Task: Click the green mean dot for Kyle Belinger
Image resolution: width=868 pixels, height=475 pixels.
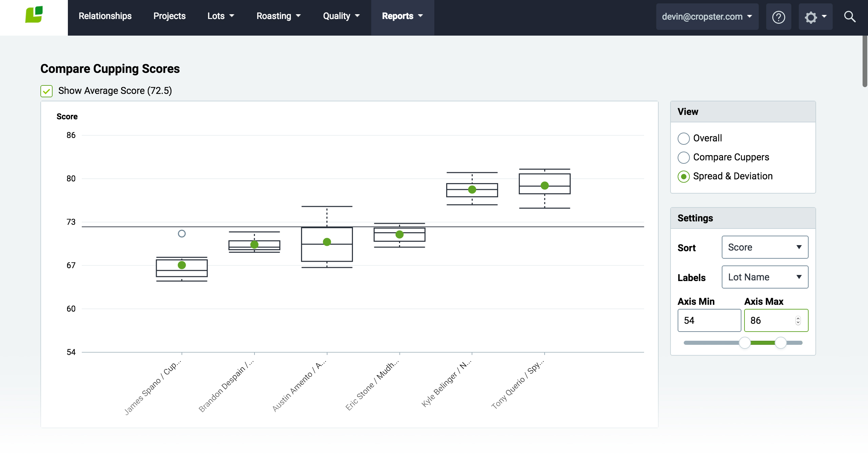Action: [x=472, y=190]
